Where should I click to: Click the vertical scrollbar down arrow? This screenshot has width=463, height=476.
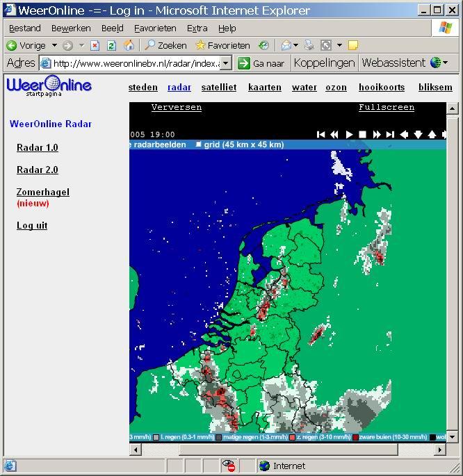(452, 437)
